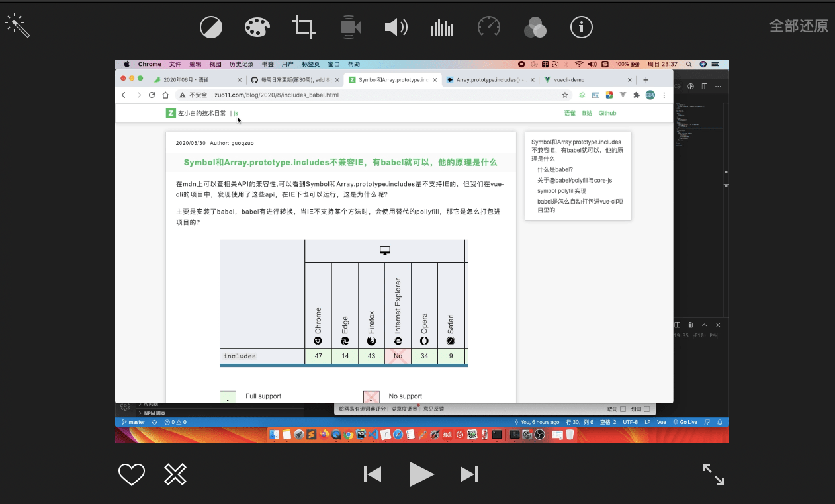This screenshot has height=504, width=835.
Task: Reject the clip with the X icon
Action: pyautogui.click(x=175, y=474)
